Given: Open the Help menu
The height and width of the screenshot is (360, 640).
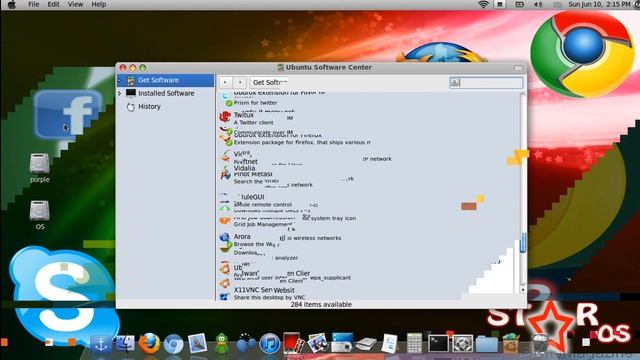Looking at the screenshot, I should [x=98, y=4].
